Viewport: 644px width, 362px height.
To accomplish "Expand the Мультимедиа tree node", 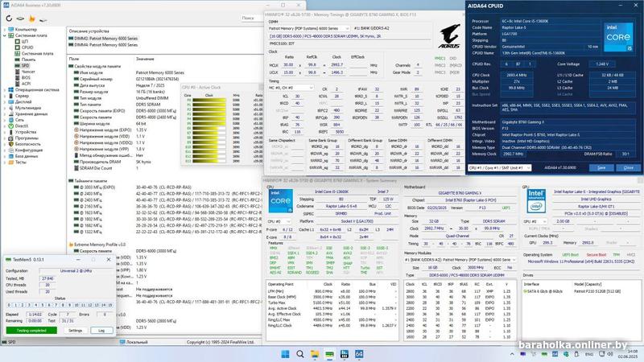I will coord(5,108).
